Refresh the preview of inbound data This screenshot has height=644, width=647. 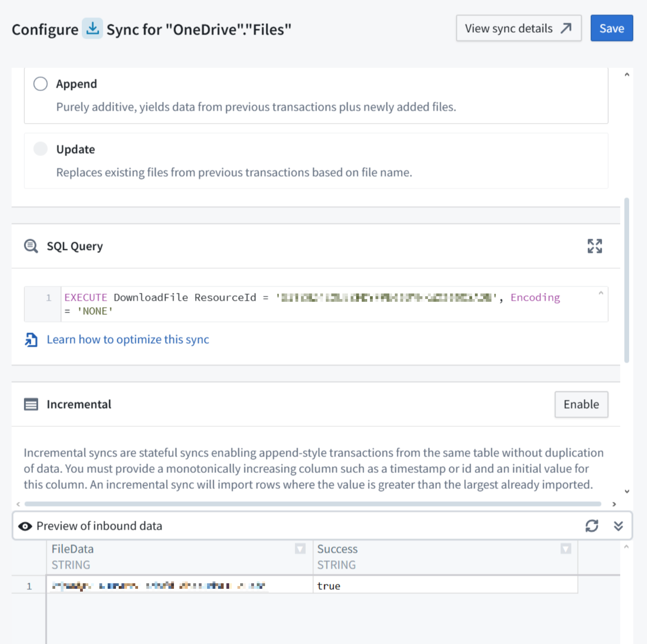[591, 526]
